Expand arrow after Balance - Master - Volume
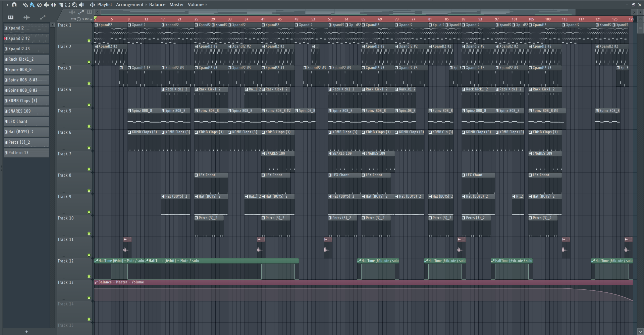Screen dimensions: 644x335 point(206,5)
